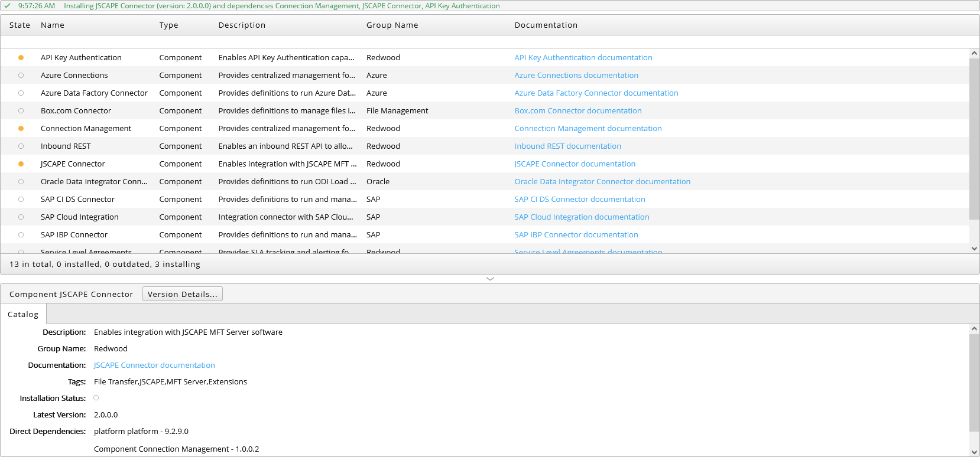Screen dimensions: 980x457
Task: Sort by the State column header
Action: [20, 25]
